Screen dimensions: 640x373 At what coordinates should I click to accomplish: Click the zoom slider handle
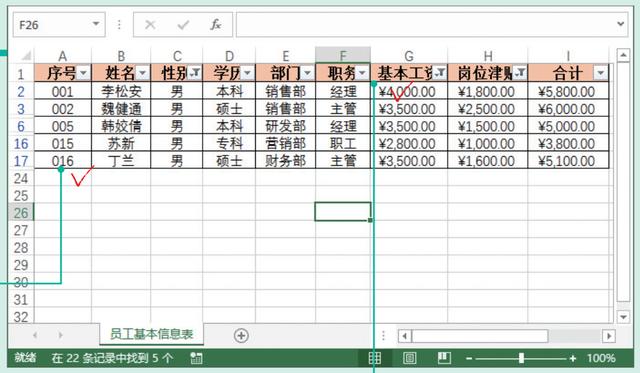521,358
